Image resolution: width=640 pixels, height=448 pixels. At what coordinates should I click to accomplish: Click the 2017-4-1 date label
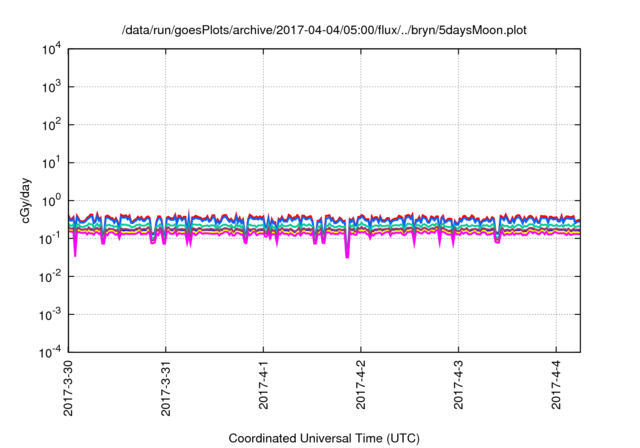point(263,385)
